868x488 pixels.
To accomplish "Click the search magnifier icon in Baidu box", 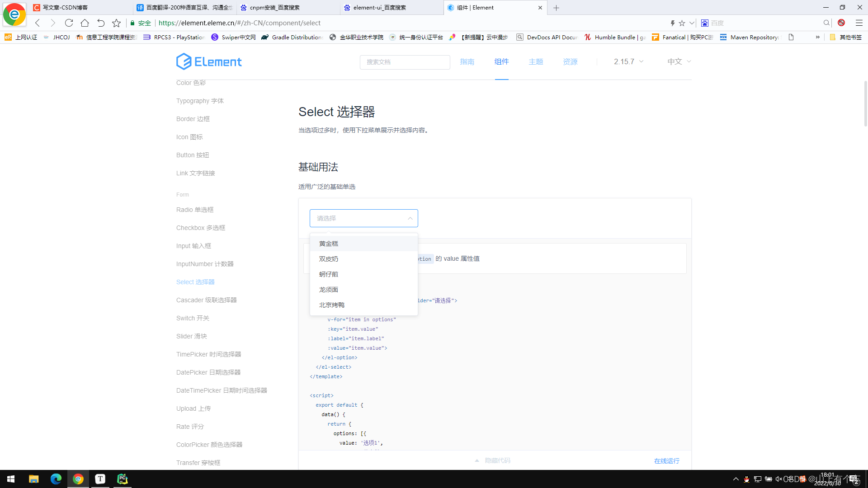I will pyautogui.click(x=826, y=23).
